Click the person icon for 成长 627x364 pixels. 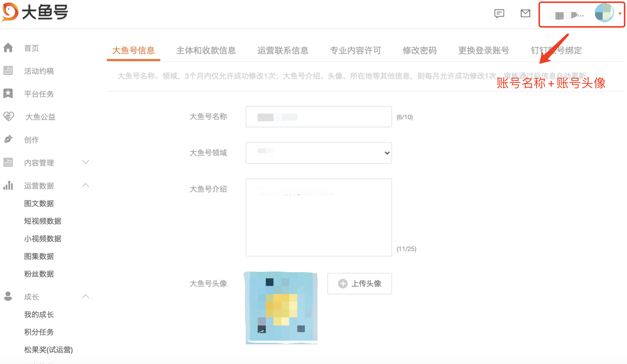tap(8, 296)
